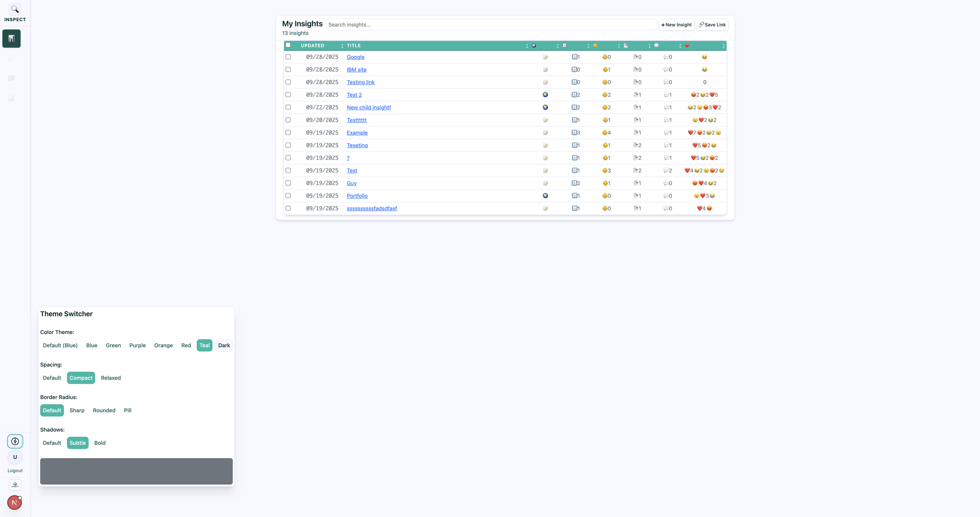This screenshot has height=517, width=980.
Task: Tick the select-all checkbox in table header
Action: [288, 45]
